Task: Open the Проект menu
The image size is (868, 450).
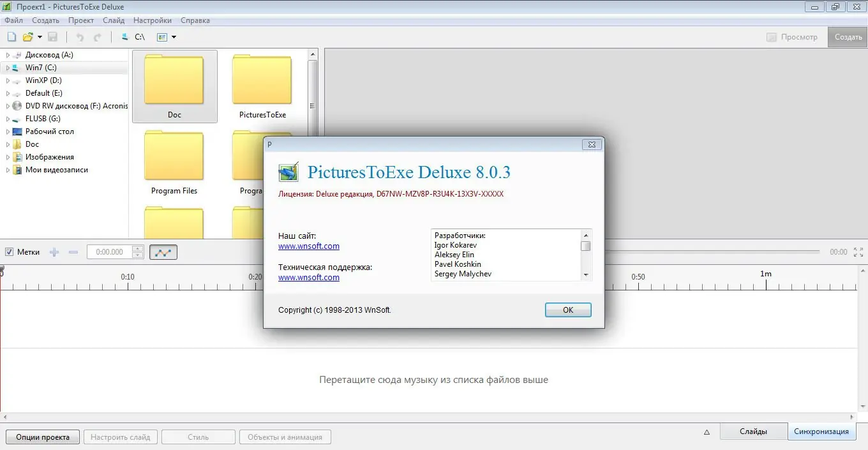Action: pyautogui.click(x=81, y=20)
